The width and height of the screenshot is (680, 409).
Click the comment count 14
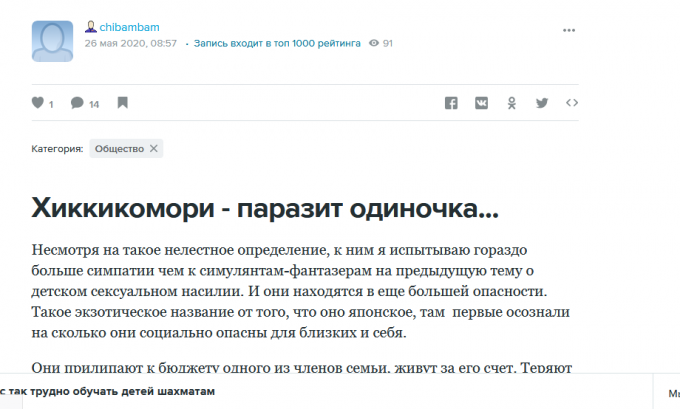point(94,103)
